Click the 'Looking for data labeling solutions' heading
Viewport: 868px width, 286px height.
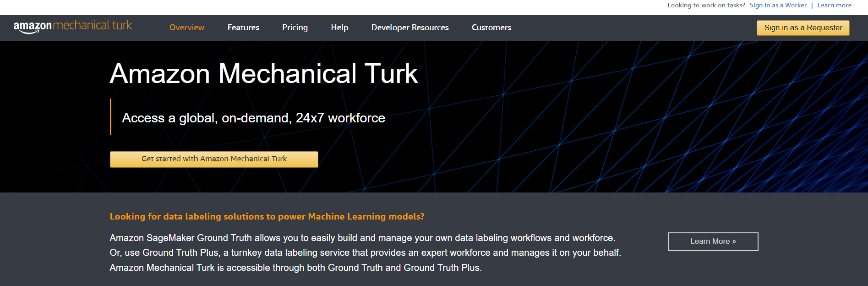click(x=267, y=216)
